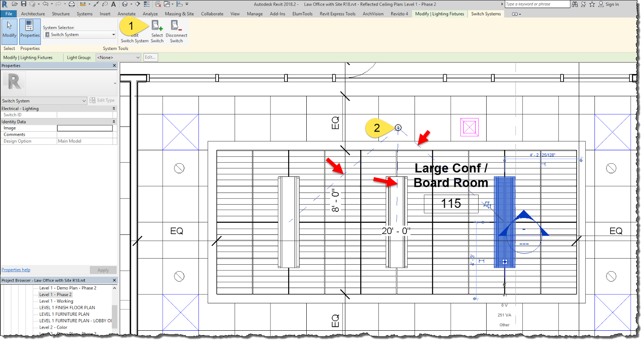Open the Switch System properties filter dropdown
This screenshot has height=342, width=644.
point(44,101)
